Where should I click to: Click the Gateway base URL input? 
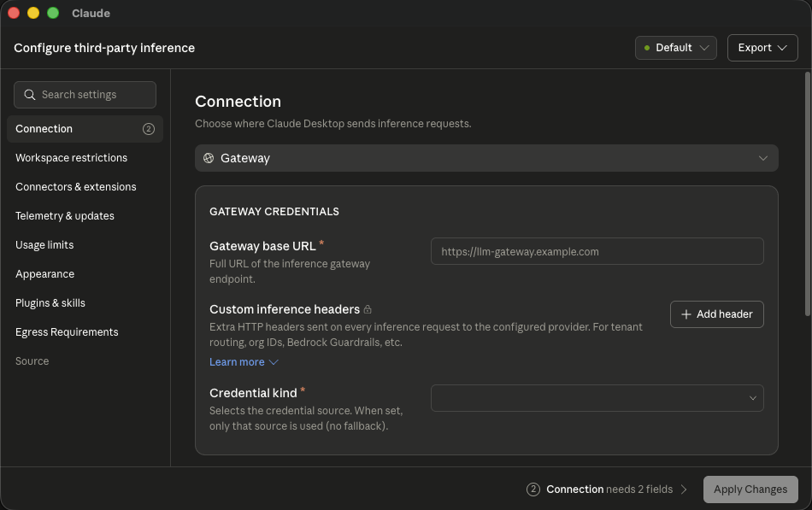pos(597,251)
